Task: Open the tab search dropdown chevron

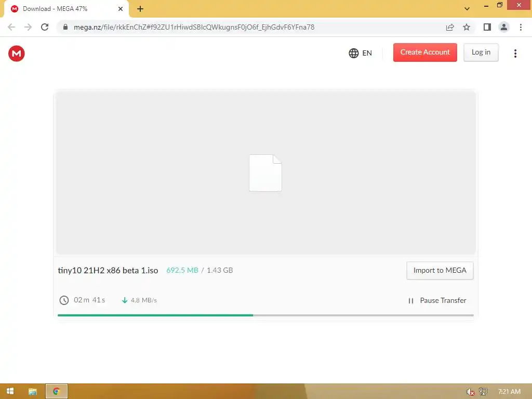Action: [467, 9]
